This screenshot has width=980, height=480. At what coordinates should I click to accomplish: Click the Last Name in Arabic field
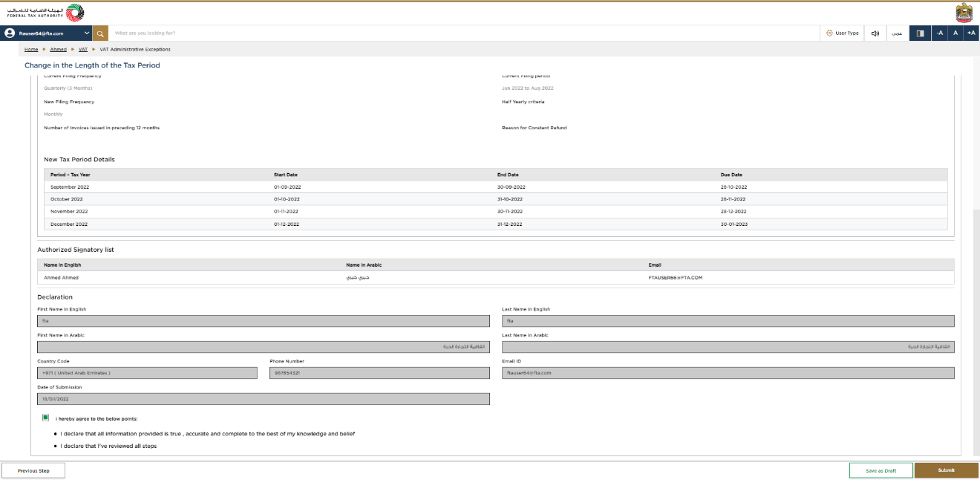point(728,347)
